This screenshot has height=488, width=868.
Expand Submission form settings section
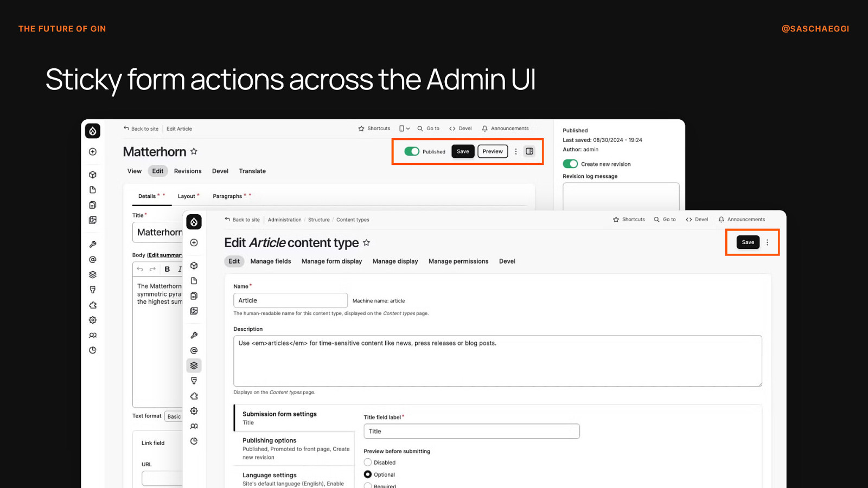point(295,418)
